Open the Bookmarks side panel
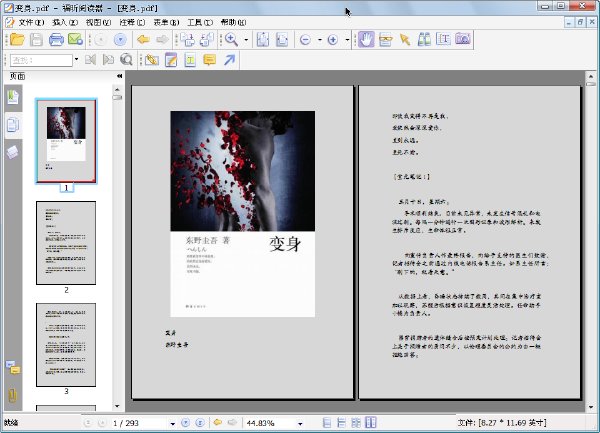The height and width of the screenshot is (433, 600). [x=13, y=97]
